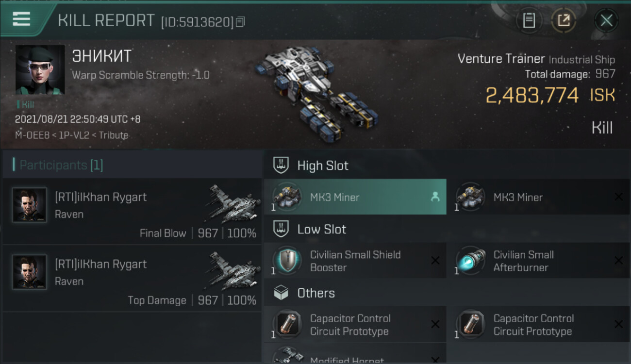Select the highlighted MK3 Miner item
This screenshot has height=364, width=631.
[355, 197]
